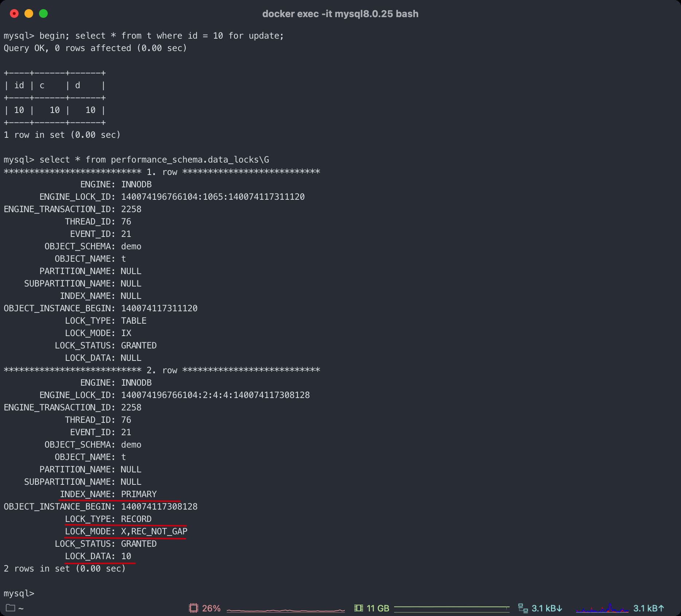Click the 26% CPU percentage label

click(211, 608)
